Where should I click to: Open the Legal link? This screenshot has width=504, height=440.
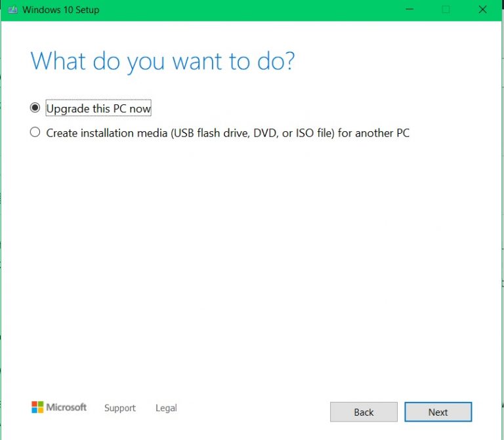166,408
